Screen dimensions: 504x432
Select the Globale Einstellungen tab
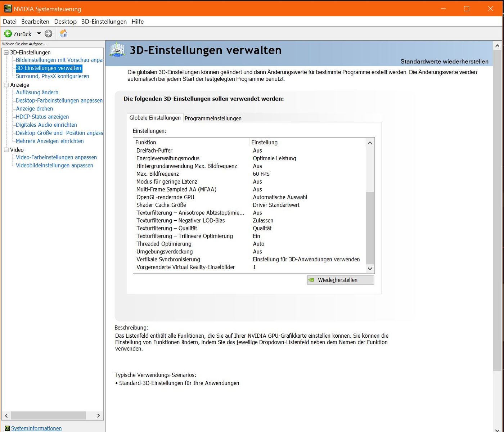[155, 118]
